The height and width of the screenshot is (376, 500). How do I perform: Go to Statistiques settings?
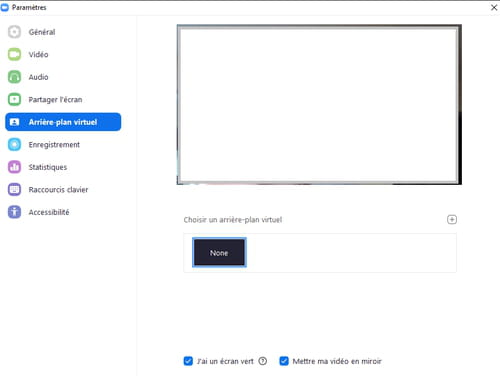tap(48, 167)
